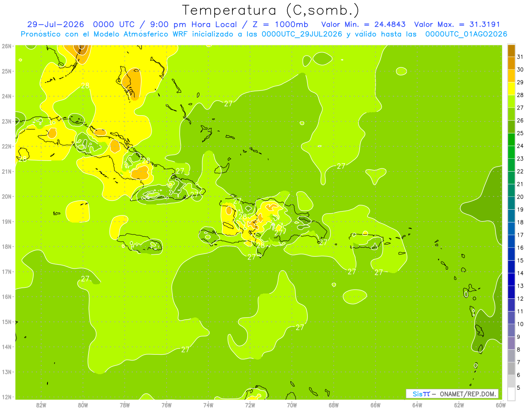Screen dimensions: 532x411
Task: Click the "26N" latitude axis label
Action: (7, 46)
